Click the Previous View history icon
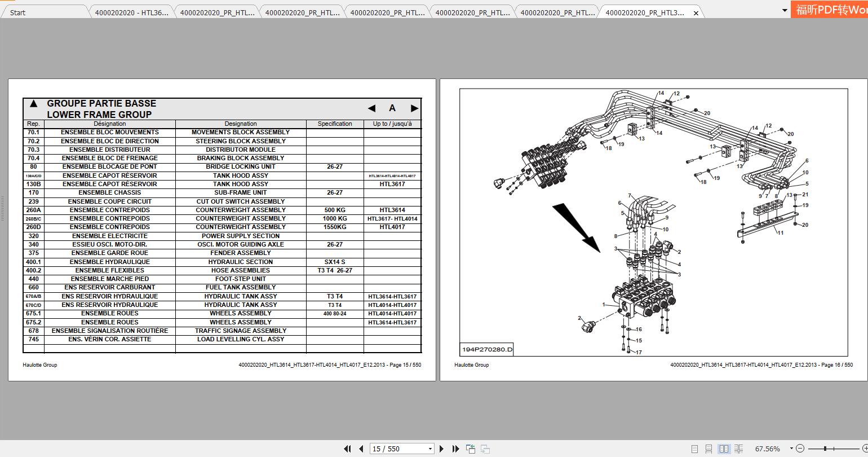 pyautogui.click(x=471, y=449)
